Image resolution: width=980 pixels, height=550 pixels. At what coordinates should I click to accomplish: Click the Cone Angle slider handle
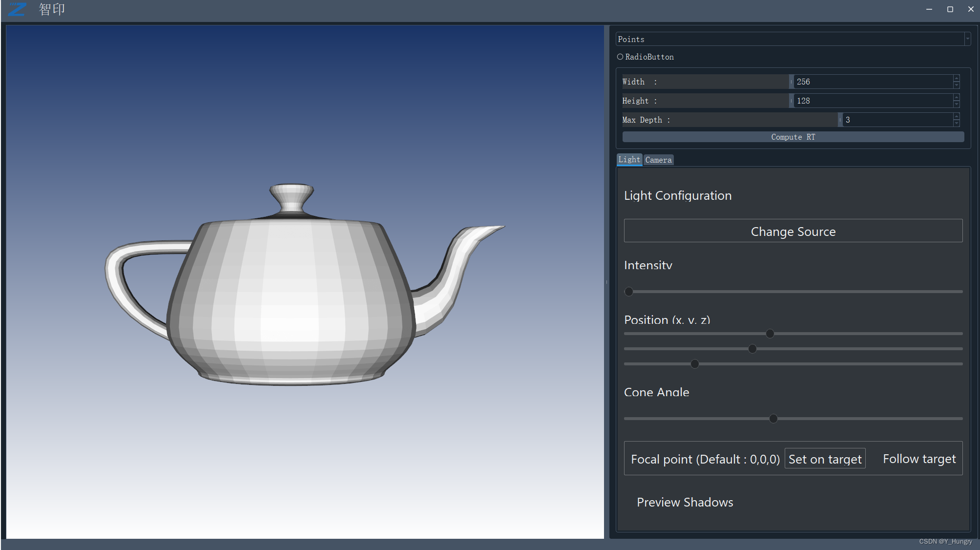(773, 418)
